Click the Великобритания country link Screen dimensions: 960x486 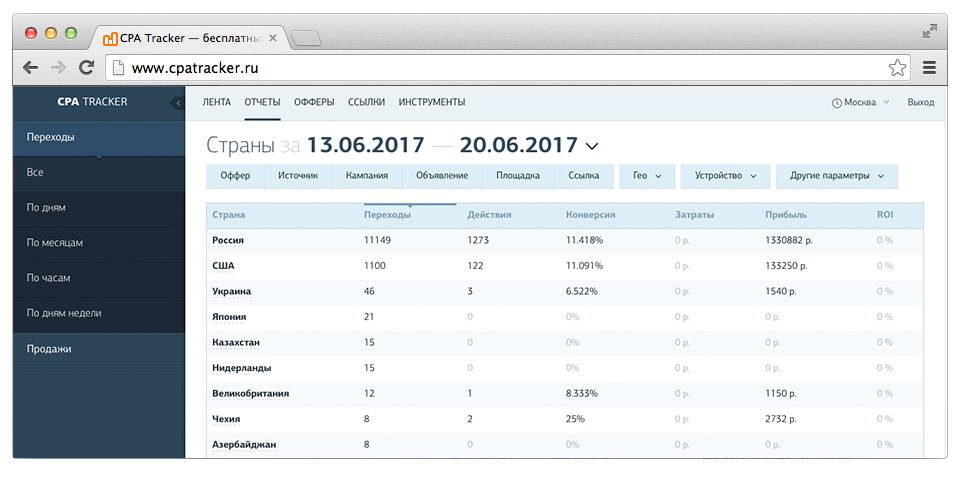pos(250,394)
